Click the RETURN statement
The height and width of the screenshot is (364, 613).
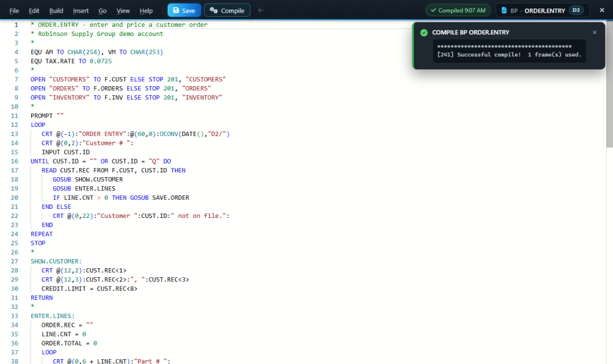[41, 298]
